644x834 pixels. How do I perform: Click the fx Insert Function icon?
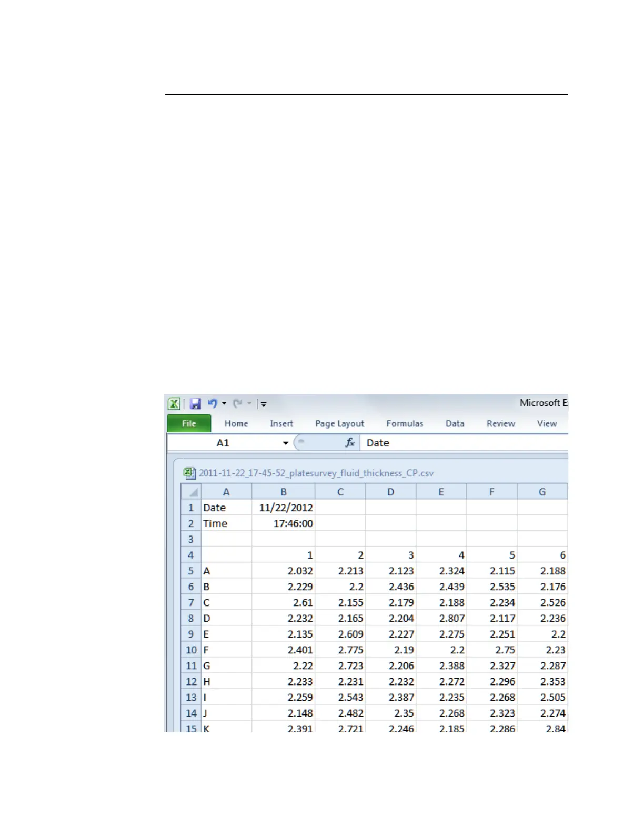pos(350,443)
